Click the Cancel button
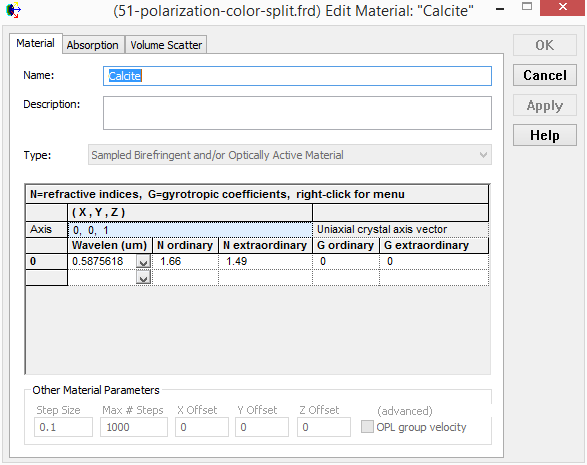Image resolution: width=587 pixels, height=465 pixels. tap(545, 75)
